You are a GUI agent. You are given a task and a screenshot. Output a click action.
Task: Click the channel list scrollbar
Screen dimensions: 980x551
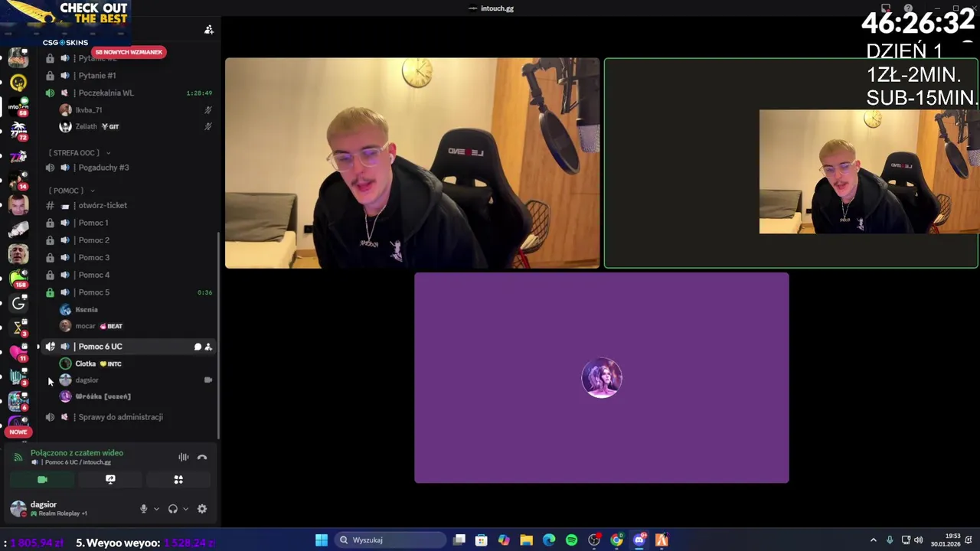click(219, 337)
